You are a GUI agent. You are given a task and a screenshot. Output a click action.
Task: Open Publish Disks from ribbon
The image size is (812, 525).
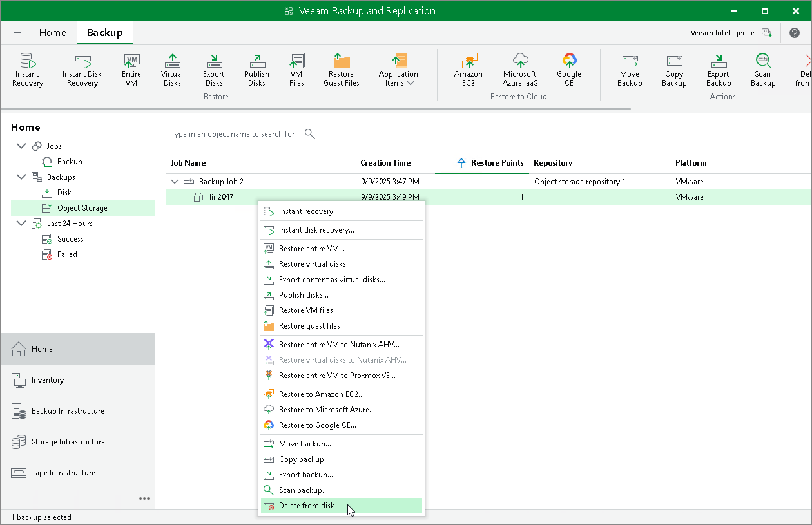point(256,70)
